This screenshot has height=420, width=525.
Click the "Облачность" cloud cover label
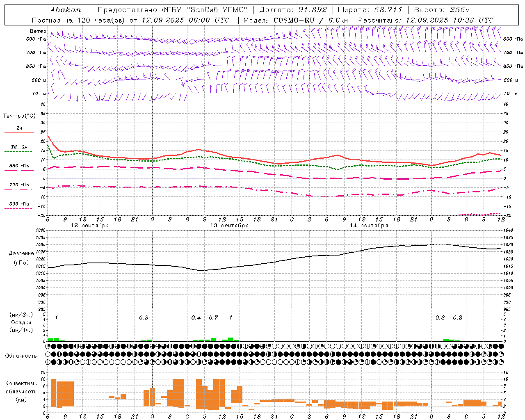[x=21, y=356]
